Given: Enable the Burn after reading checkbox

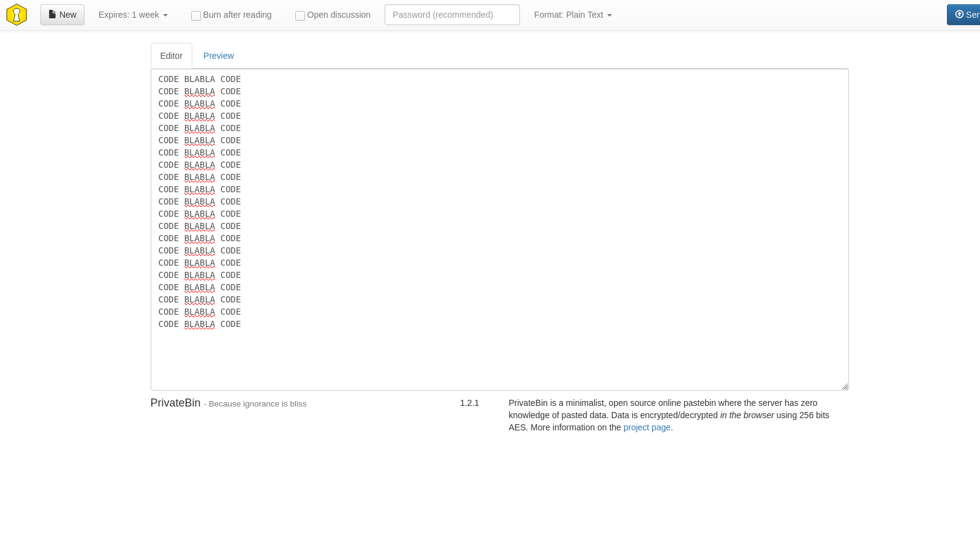Looking at the screenshot, I should (196, 15).
